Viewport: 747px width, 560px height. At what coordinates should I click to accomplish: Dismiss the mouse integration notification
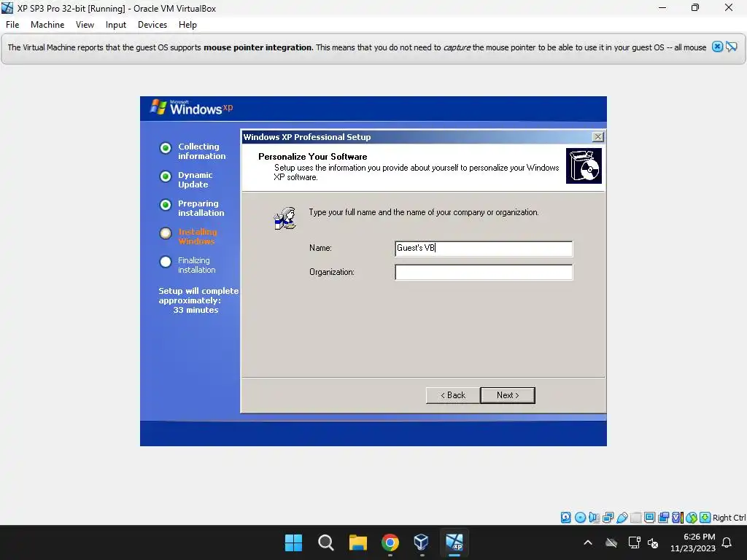[x=717, y=47]
